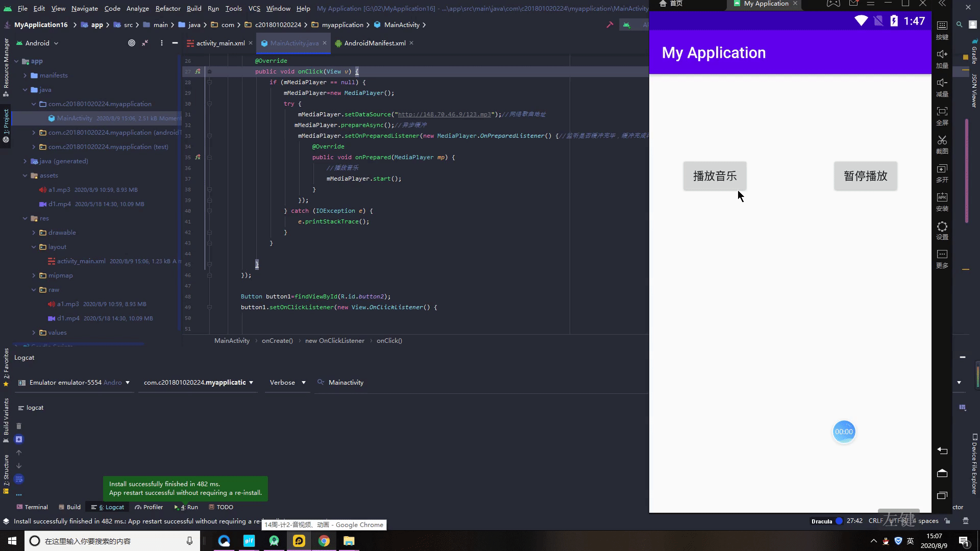Viewport: 980px width, 551px height.
Task: Click the emulator screenshot scissors icon
Action: (x=942, y=140)
